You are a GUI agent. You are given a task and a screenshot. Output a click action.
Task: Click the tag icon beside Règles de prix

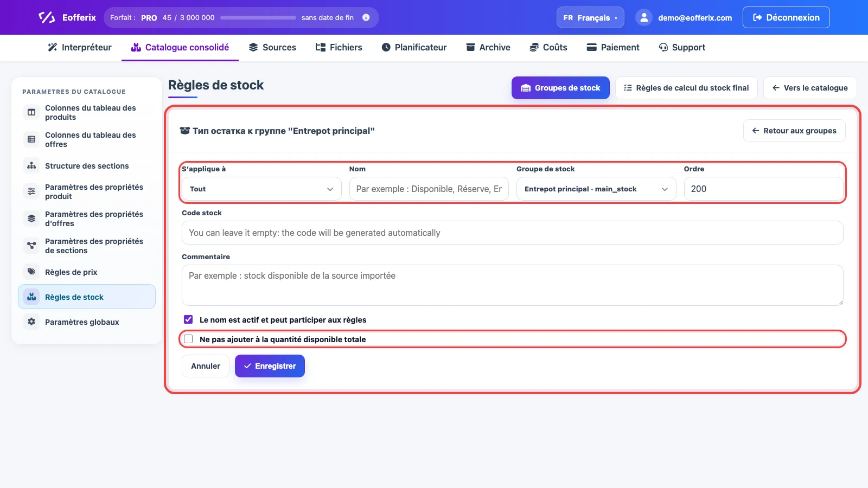(31, 272)
